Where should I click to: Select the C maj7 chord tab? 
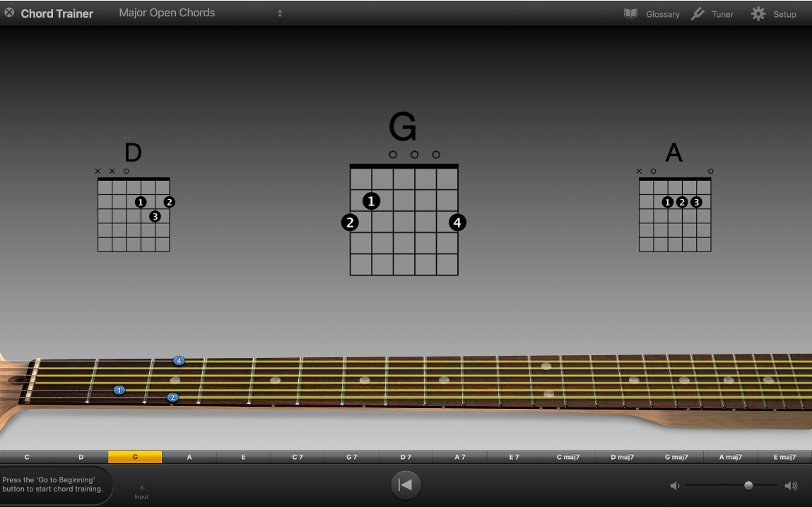tap(567, 457)
